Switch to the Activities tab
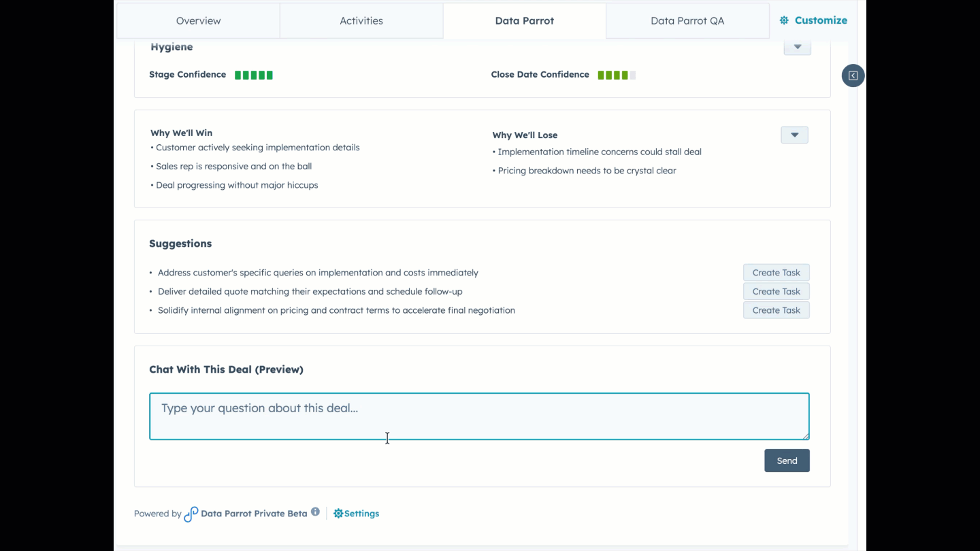Screen dimensions: 980x551 pyautogui.click(x=361, y=20)
